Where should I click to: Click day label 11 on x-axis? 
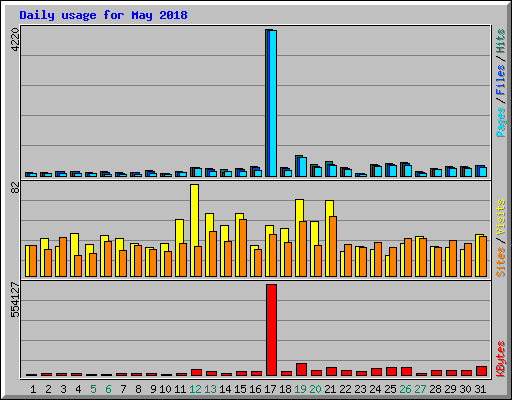click(180, 389)
